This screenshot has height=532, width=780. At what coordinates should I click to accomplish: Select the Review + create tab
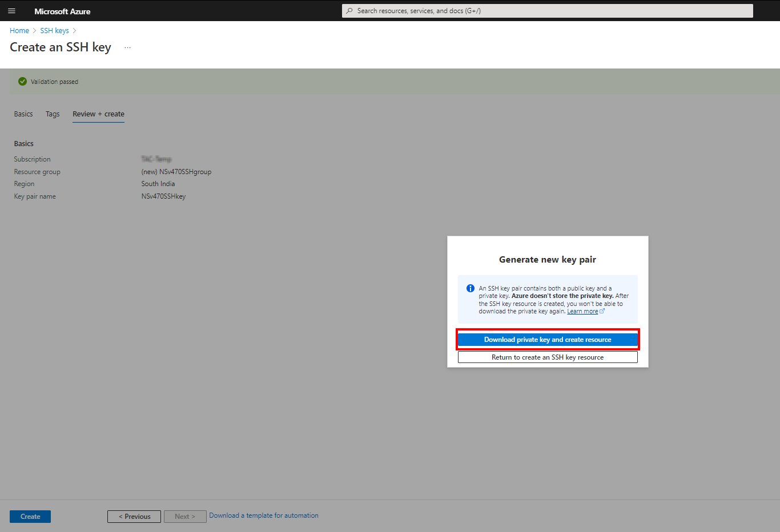pos(98,114)
